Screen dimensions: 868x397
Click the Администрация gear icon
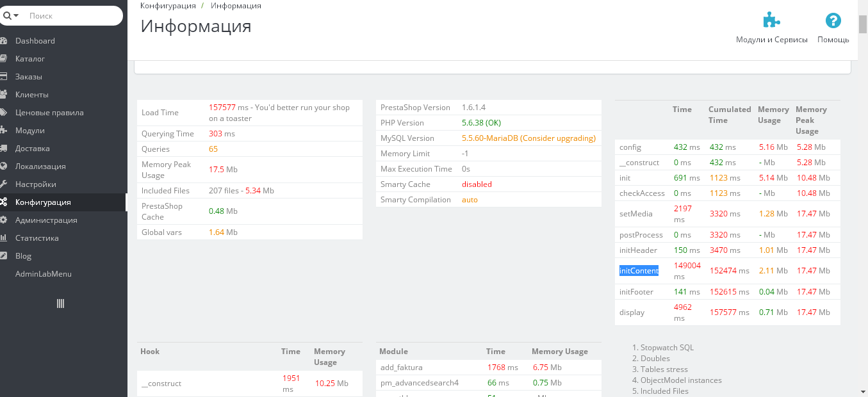point(4,220)
